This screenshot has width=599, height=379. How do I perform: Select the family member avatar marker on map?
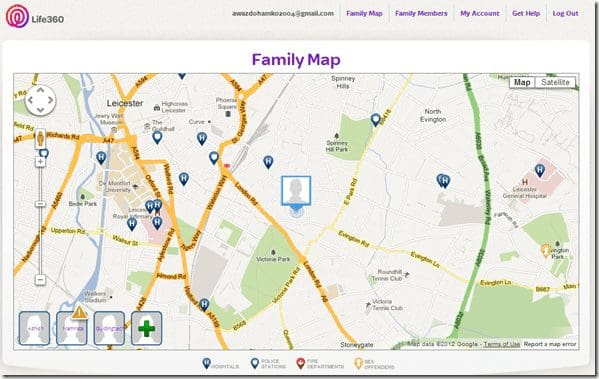[296, 191]
